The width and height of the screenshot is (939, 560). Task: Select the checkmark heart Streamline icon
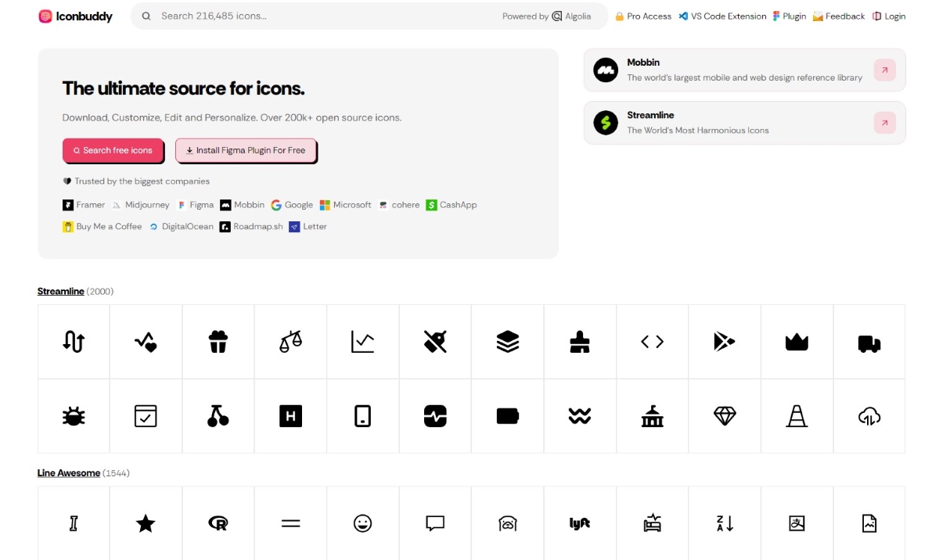point(146,342)
